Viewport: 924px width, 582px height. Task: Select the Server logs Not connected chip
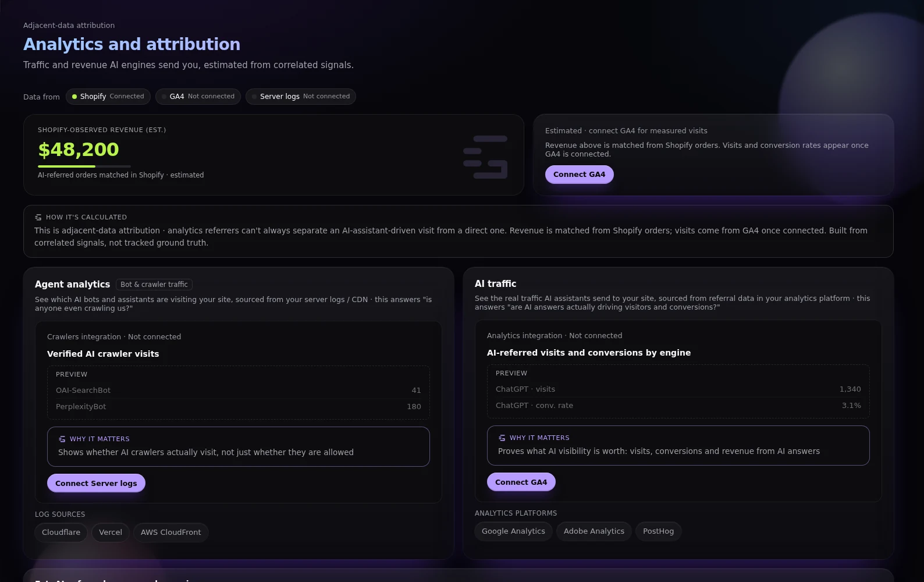(301, 97)
